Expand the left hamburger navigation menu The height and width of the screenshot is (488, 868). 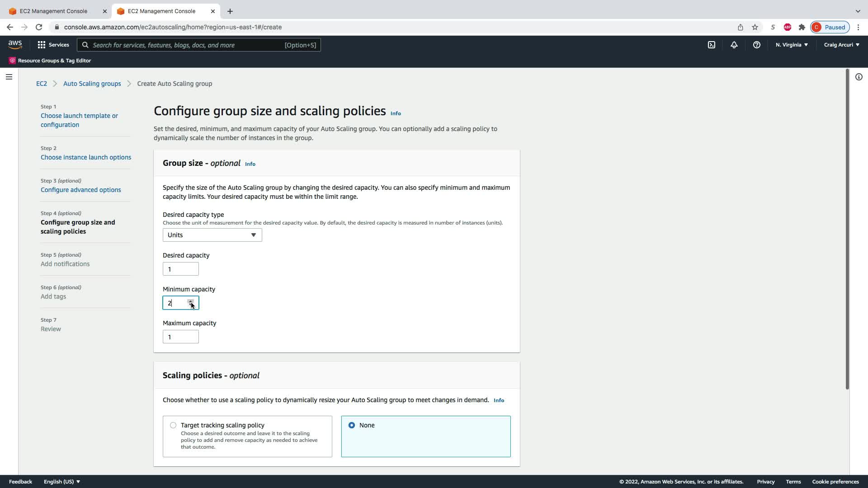[x=9, y=77]
